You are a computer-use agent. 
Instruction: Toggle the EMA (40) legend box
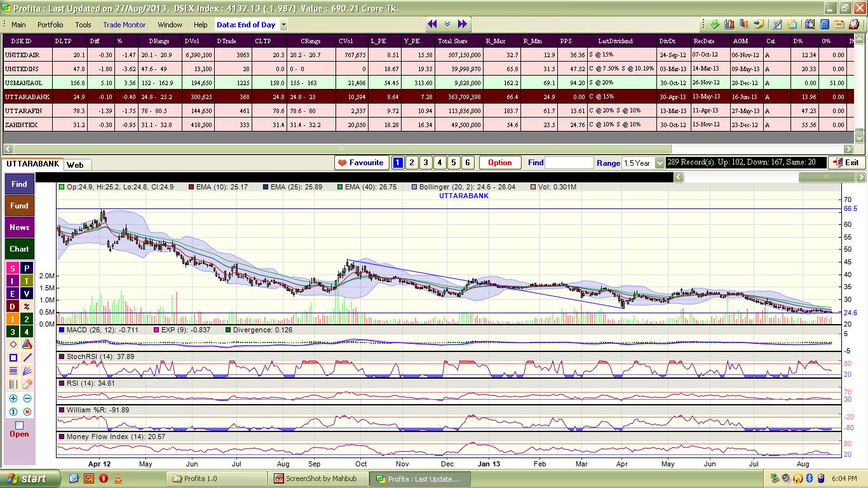coord(340,187)
